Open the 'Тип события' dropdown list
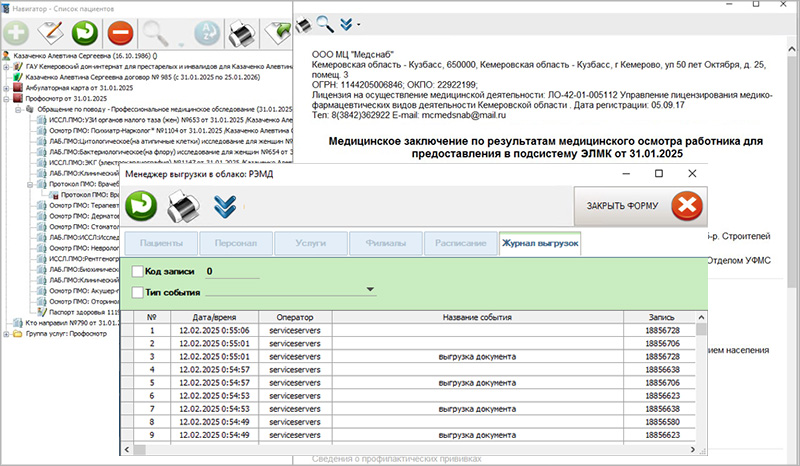The width and height of the screenshot is (800, 466). 371,291
